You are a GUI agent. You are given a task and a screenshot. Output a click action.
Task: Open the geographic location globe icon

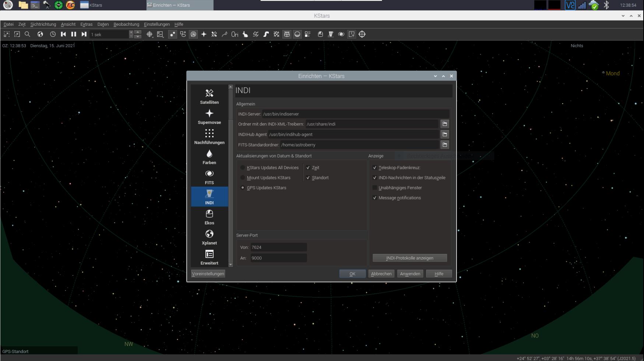pyautogui.click(x=40, y=34)
